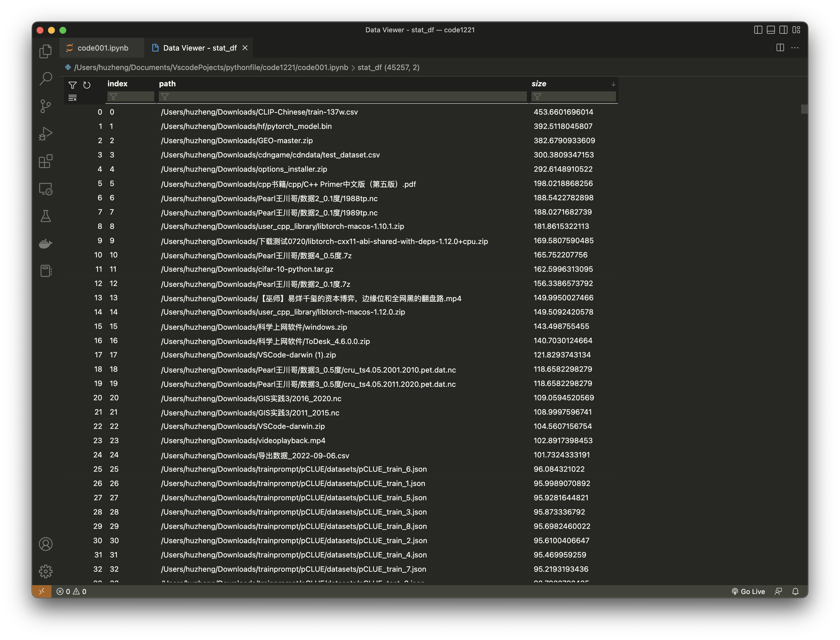This screenshot has width=840, height=640.
Task: Open the editor More Actions menu
Action: 795,48
